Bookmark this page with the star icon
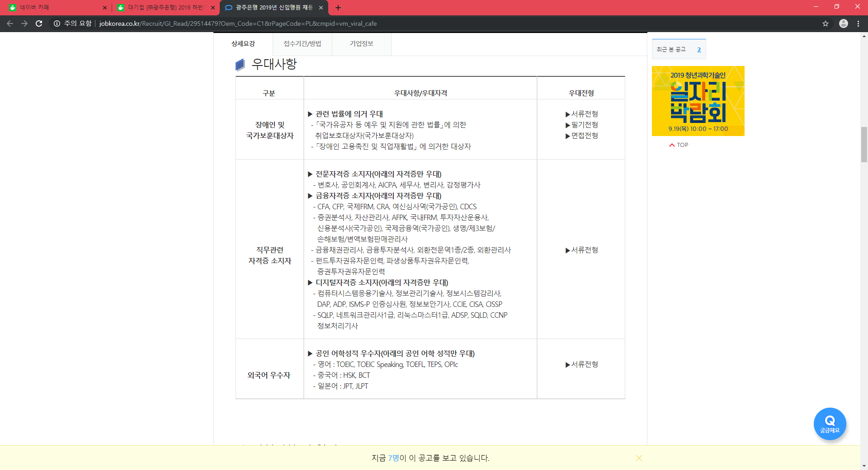This screenshot has width=868, height=470. click(826, 23)
